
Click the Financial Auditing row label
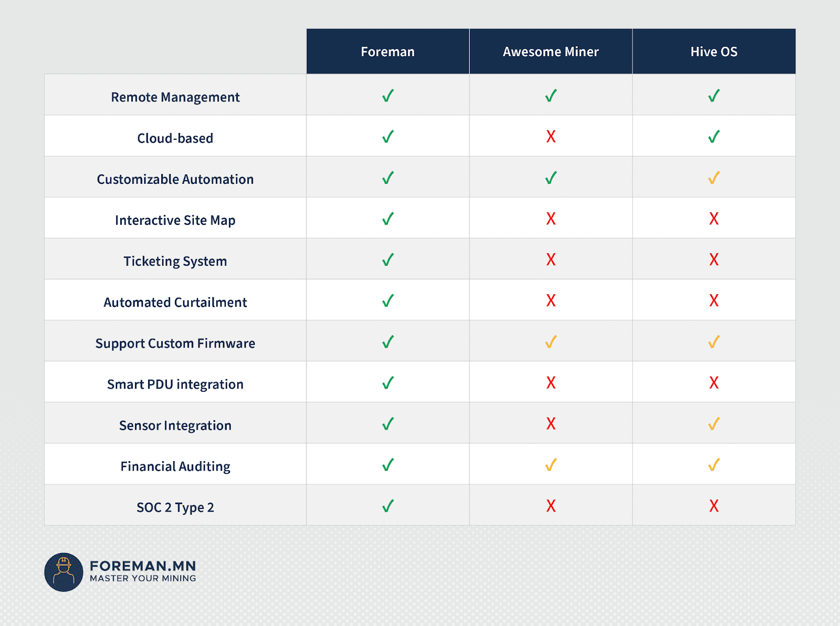(x=175, y=466)
